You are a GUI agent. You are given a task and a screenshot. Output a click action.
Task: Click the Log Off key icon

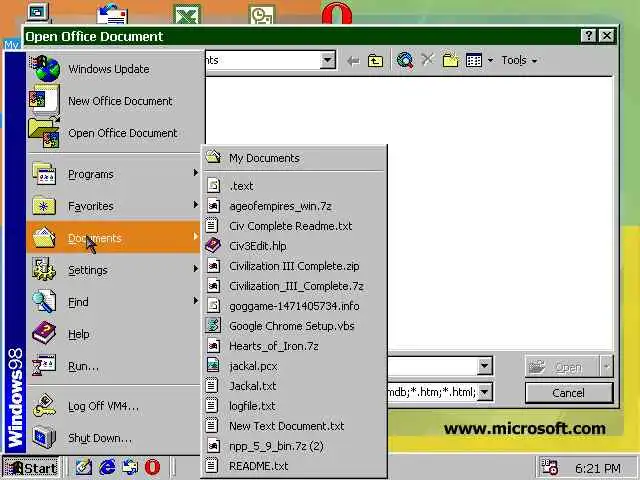point(44,405)
